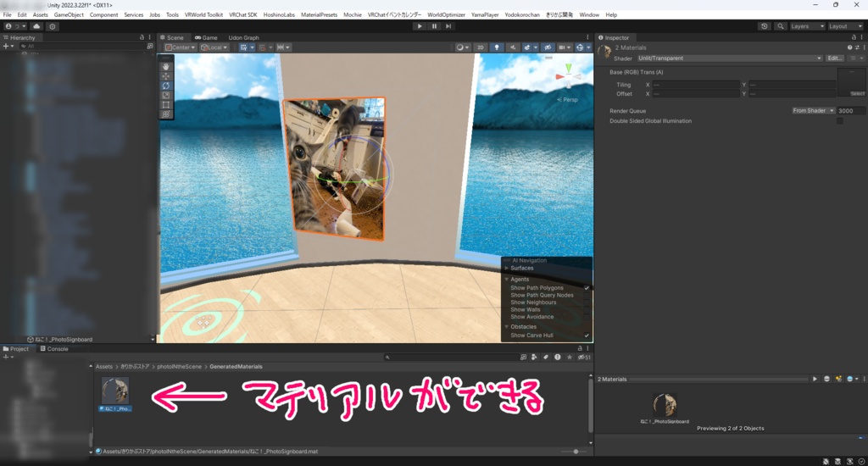Switch to the Game tab
This screenshot has width=868, height=466.
206,37
